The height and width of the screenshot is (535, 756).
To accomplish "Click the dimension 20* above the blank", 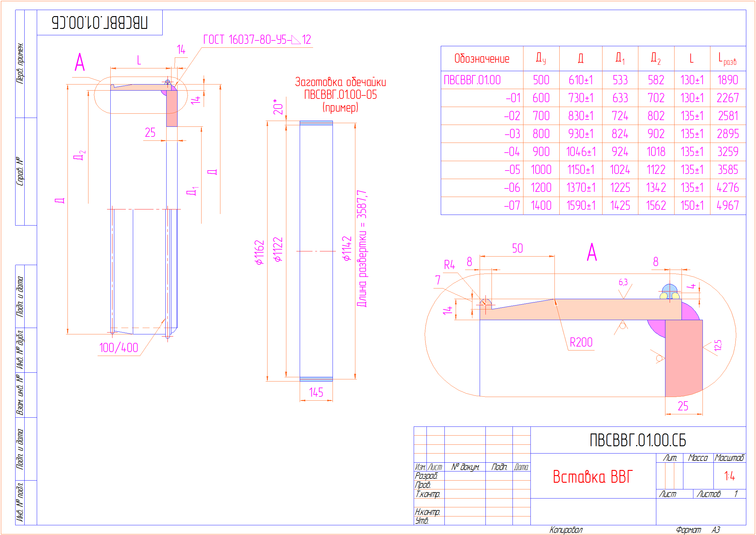I will click(x=278, y=107).
